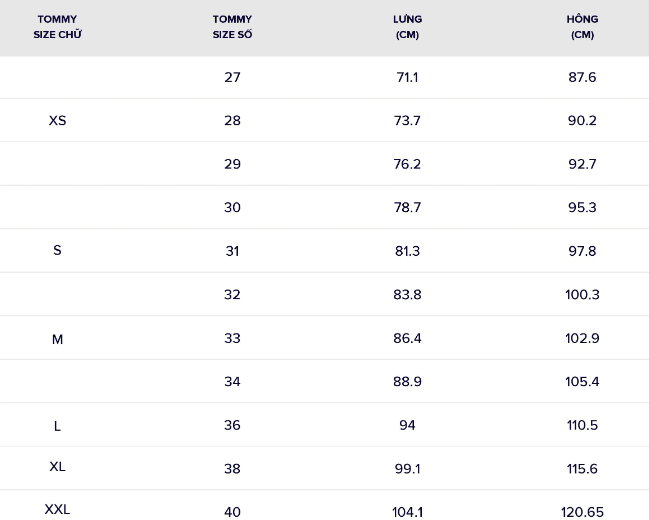Select the S size label

[x=57, y=250]
